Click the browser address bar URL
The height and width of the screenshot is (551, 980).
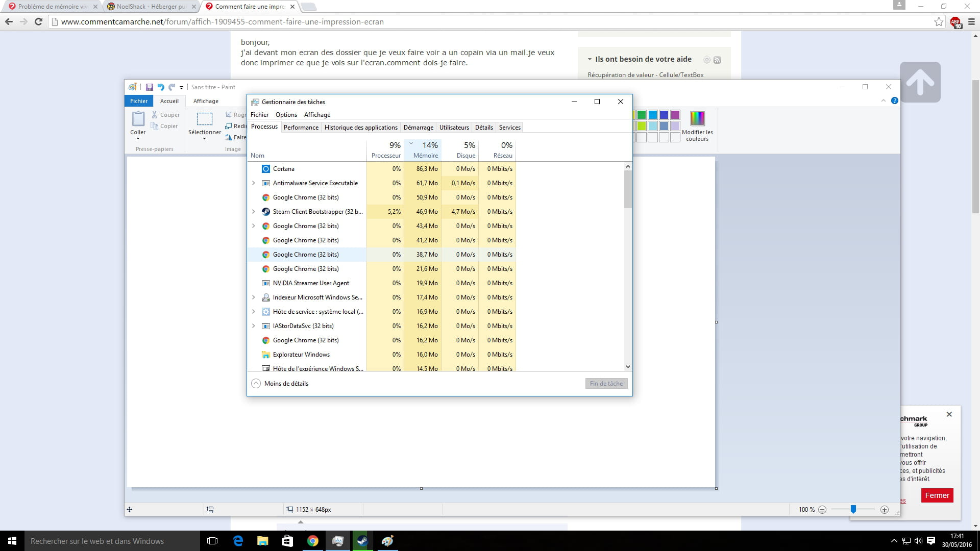pyautogui.click(x=222, y=22)
